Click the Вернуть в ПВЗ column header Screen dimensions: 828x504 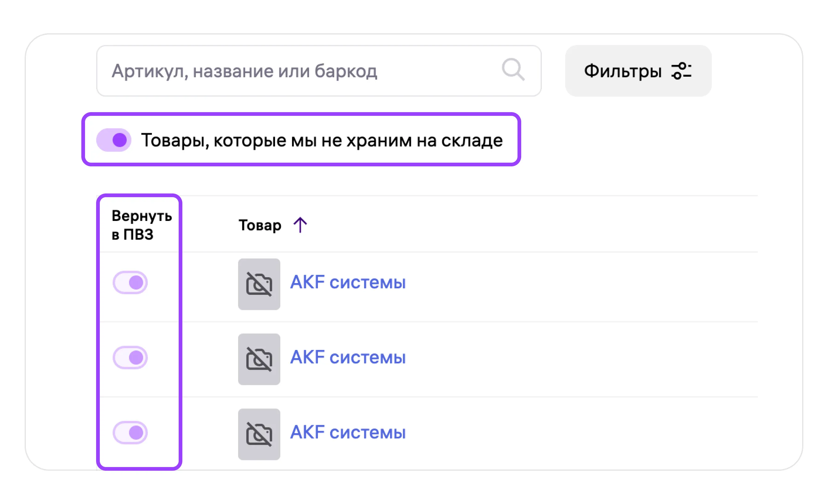[x=141, y=225]
